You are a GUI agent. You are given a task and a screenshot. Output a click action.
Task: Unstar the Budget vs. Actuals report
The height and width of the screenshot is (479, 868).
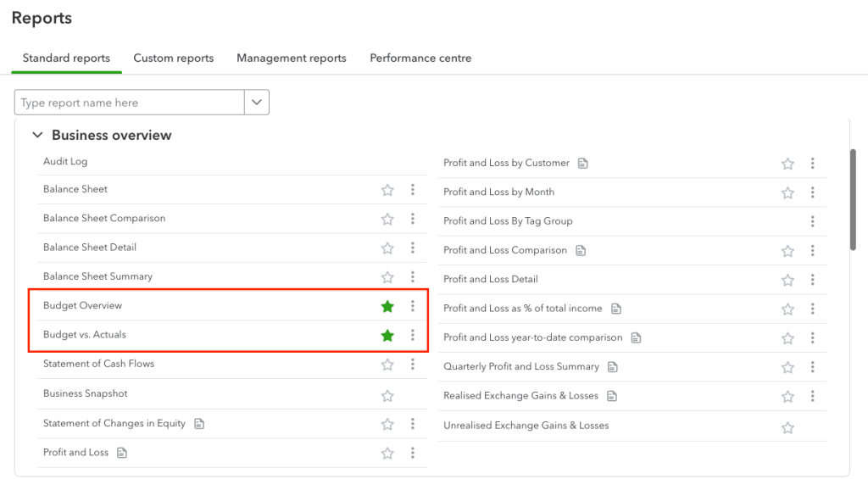click(387, 335)
